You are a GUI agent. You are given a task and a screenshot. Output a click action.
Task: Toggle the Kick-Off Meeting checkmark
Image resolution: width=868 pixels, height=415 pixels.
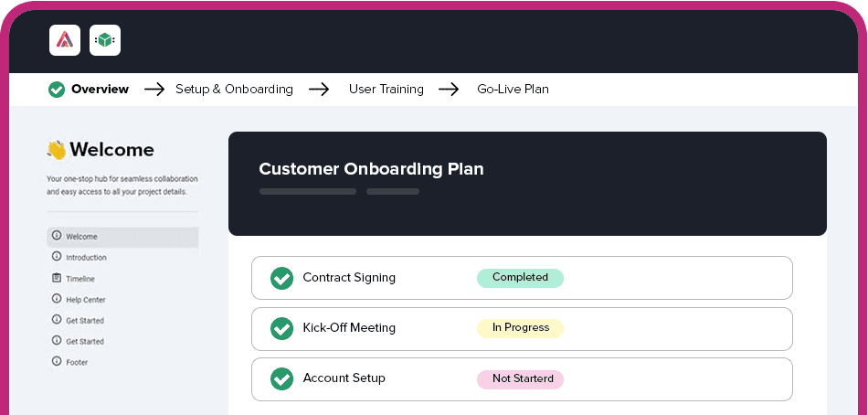(x=281, y=328)
